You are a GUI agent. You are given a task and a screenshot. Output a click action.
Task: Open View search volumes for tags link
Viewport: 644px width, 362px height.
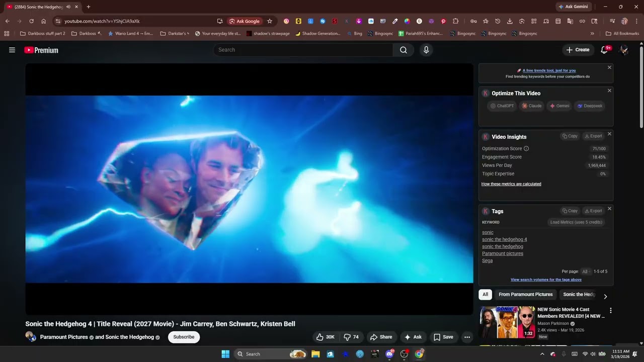click(x=546, y=280)
